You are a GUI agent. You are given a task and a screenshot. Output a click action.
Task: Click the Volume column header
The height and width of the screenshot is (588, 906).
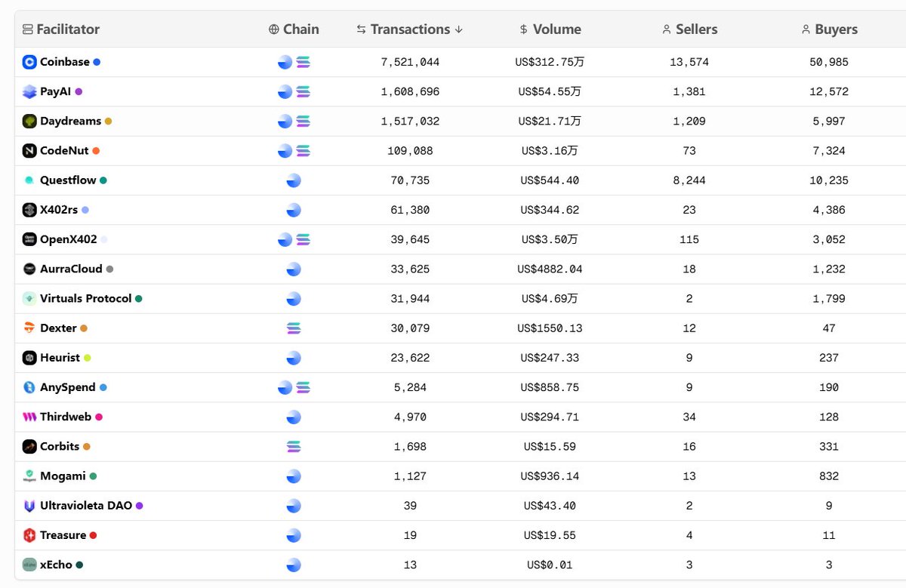tap(550, 29)
